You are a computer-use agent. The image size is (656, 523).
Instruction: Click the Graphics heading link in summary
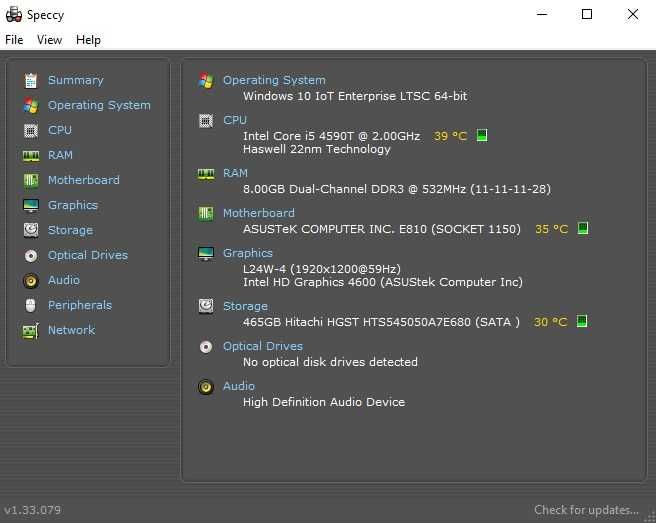(x=248, y=253)
